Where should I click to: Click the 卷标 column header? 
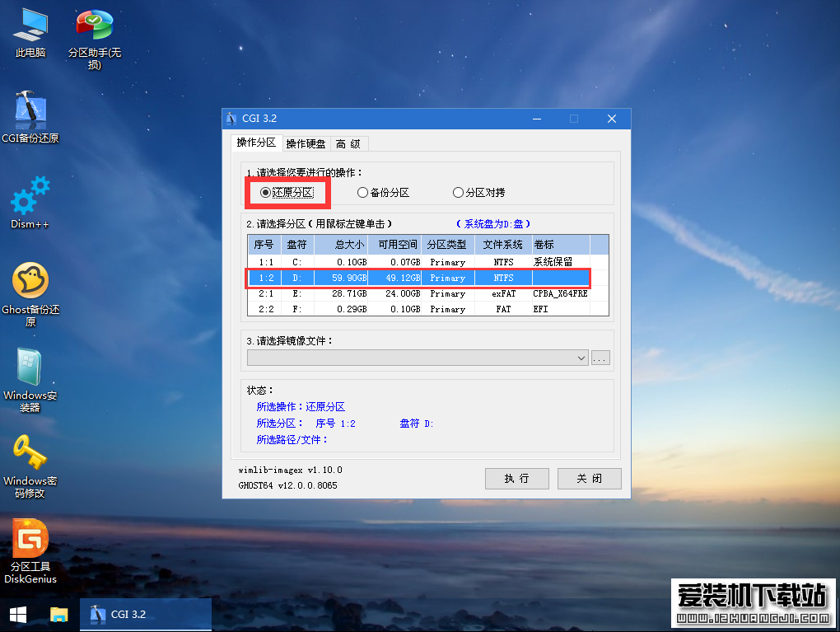point(561,245)
